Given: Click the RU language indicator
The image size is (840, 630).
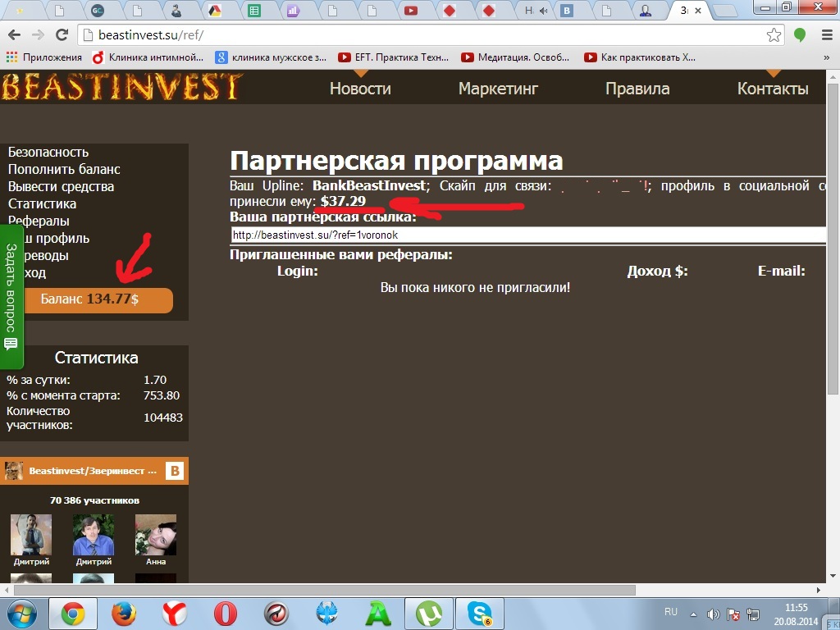Looking at the screenshot, I should 671,612.
